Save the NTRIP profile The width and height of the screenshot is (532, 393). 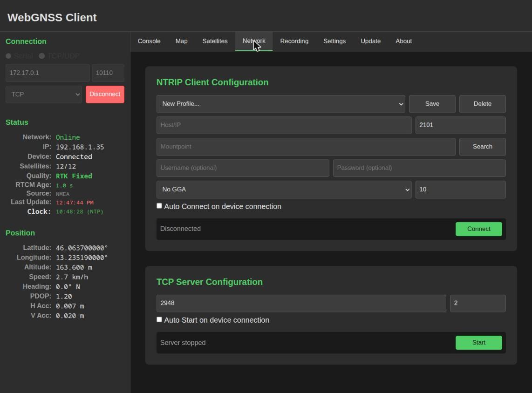coord(432,104)
